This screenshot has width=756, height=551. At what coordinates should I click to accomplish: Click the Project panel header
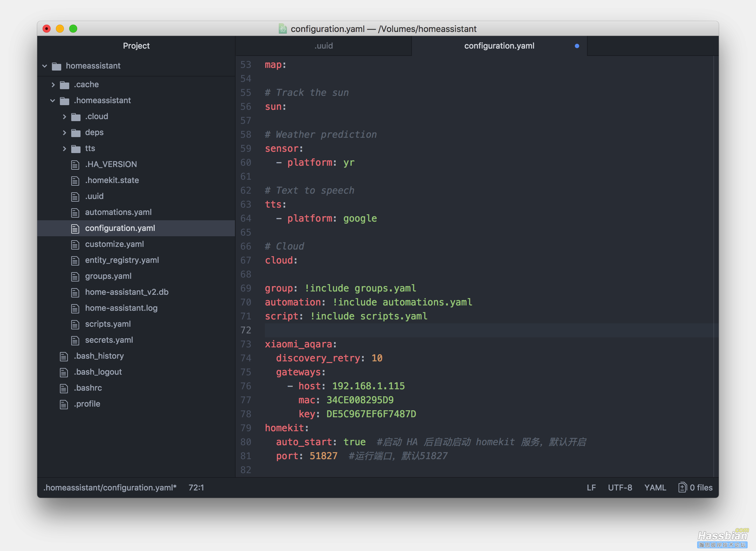pyautogui.click(x=136, y=46)
